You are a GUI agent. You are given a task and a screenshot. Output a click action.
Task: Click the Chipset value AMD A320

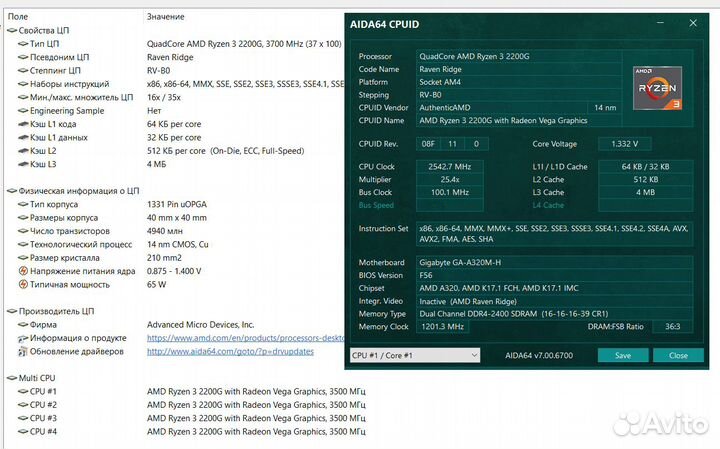click(x=554, y=288)
